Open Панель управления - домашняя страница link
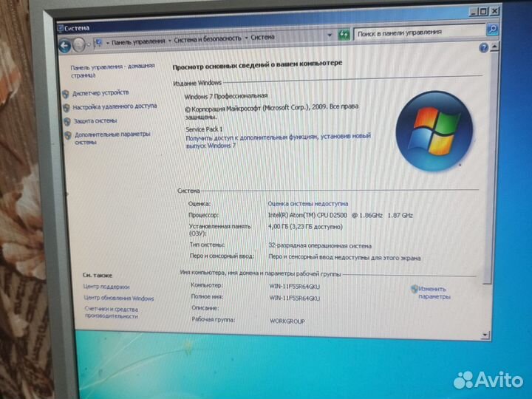This screenshot has width=532, height=399. coord(113,70)
